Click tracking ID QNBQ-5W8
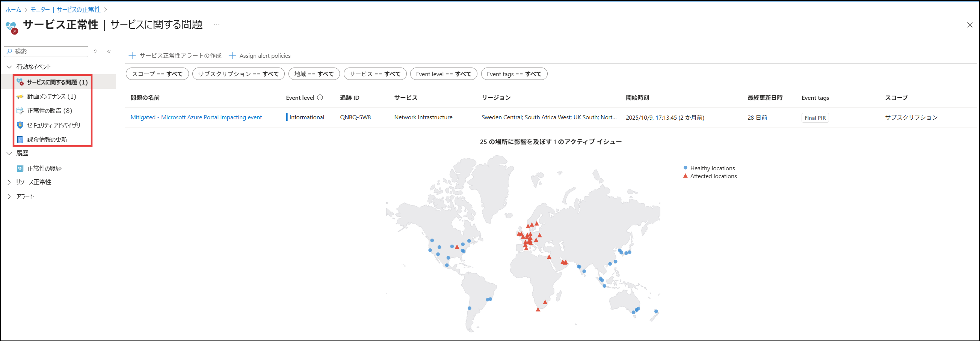 (355, 117)
